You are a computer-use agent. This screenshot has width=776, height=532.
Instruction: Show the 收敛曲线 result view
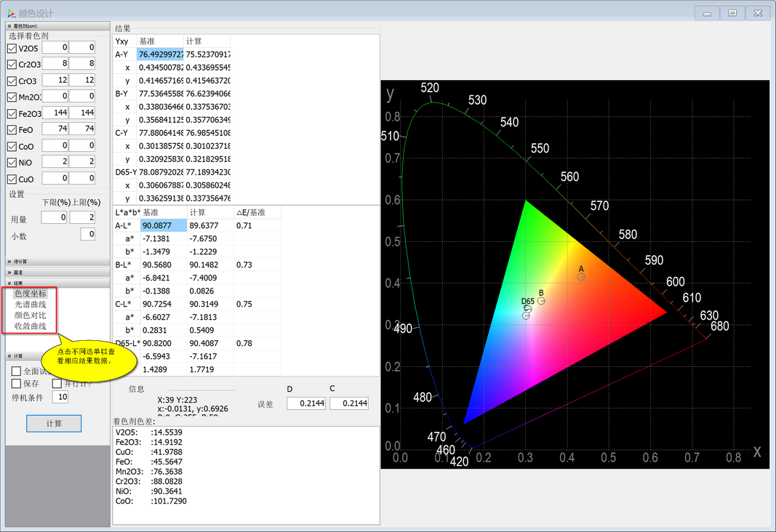[31, 326]
